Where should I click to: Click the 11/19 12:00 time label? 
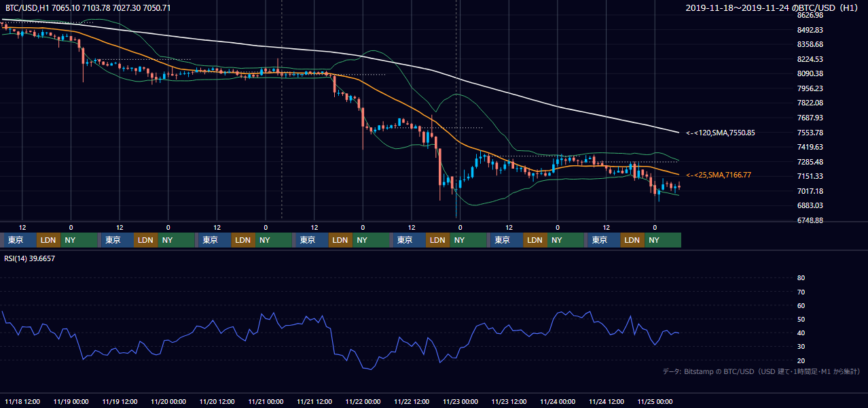pos(120,401)
